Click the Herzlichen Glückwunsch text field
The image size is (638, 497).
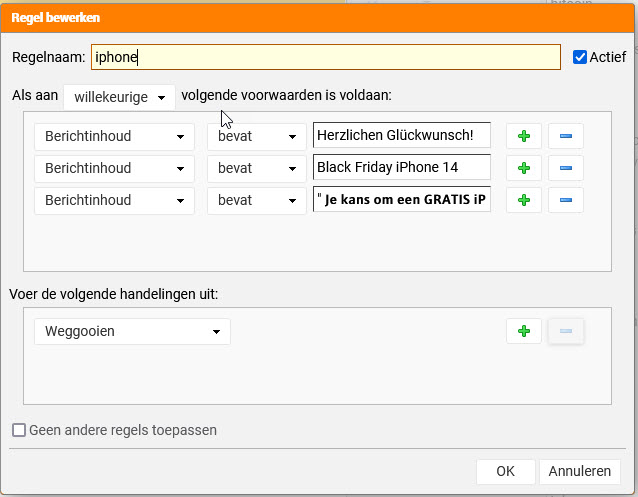402,135
